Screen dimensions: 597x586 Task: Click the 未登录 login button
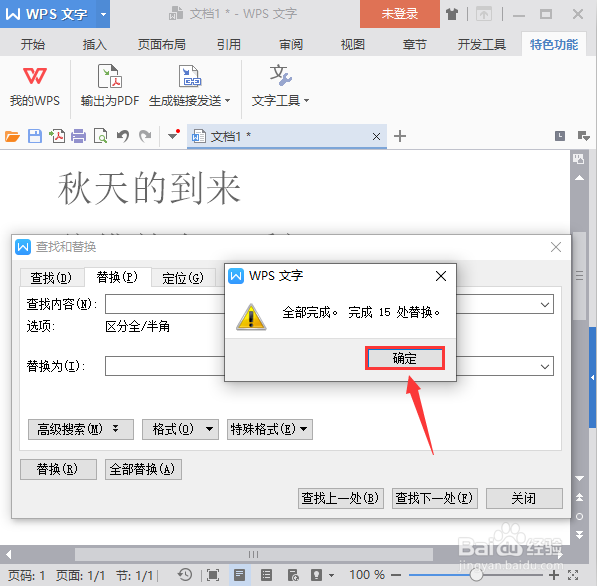click(400, 14)
